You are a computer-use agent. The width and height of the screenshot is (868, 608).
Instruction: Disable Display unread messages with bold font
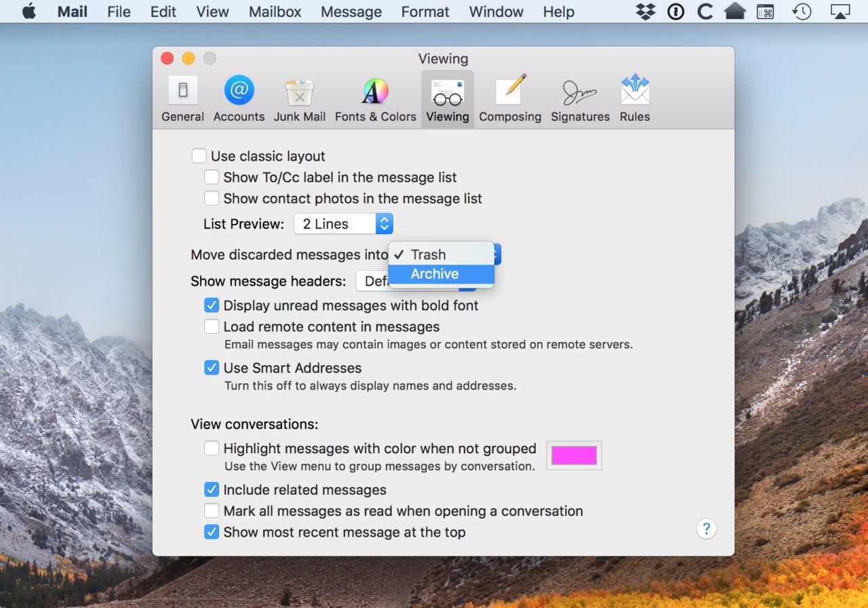click(212, 305)
